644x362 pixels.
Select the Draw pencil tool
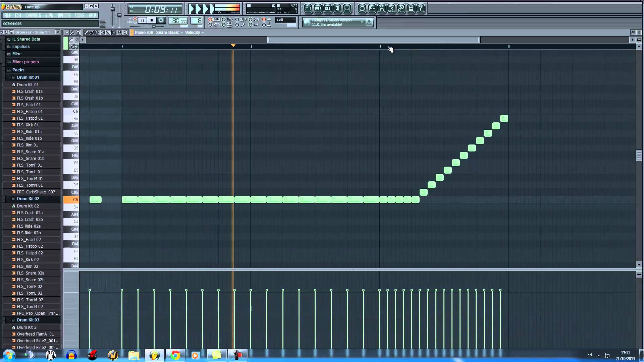click(x=86, y=33)
